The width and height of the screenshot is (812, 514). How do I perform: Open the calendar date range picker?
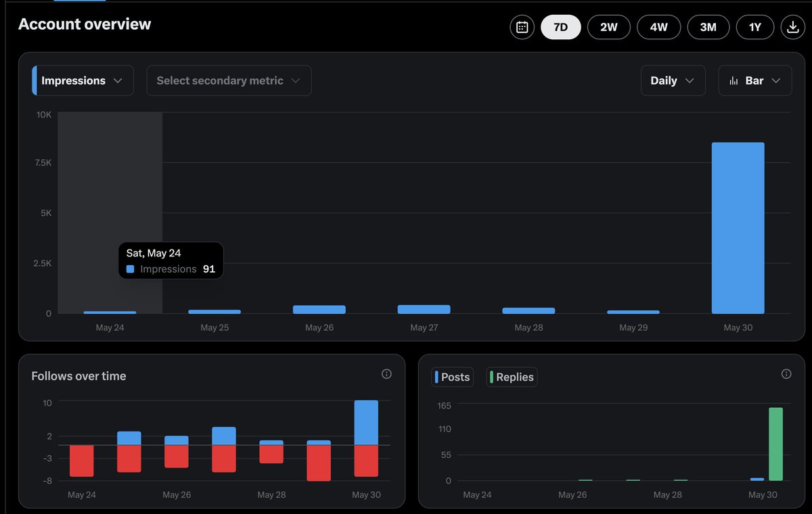[522, 28]
